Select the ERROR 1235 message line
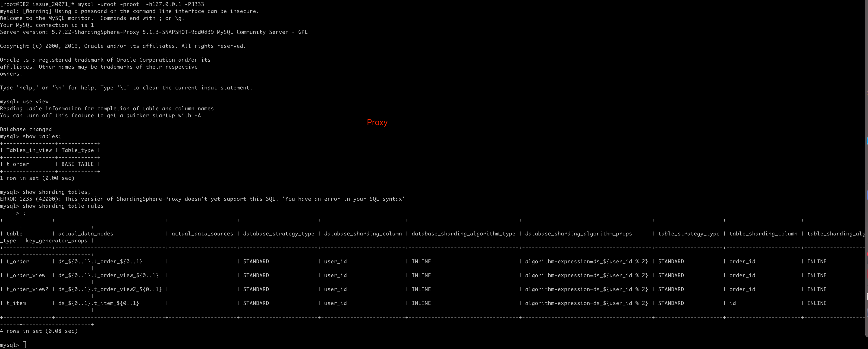 202,199
